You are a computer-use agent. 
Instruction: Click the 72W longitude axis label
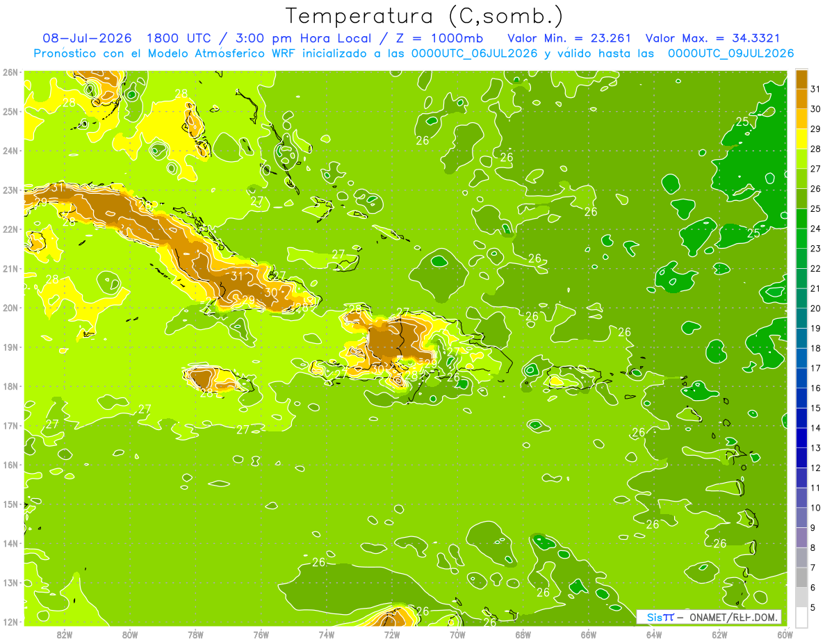[x=392, y=634]
